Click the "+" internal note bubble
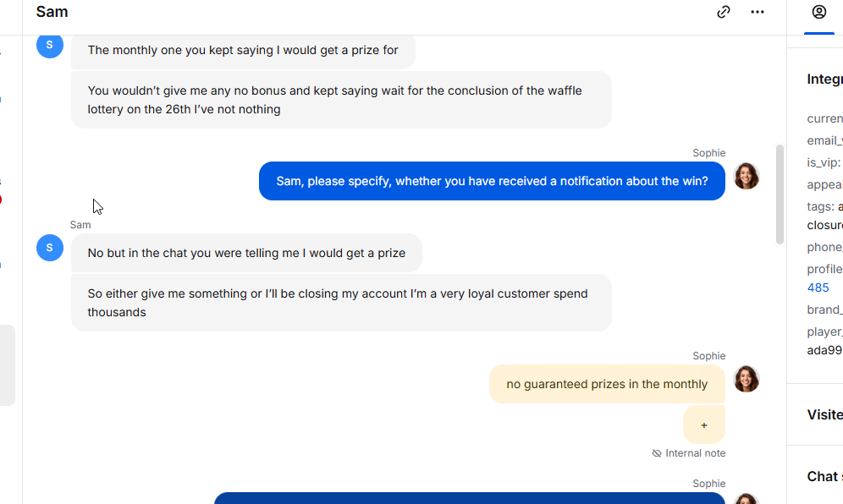Image resolution: width=843 pixels, height=504 pixels. point(703,425)
